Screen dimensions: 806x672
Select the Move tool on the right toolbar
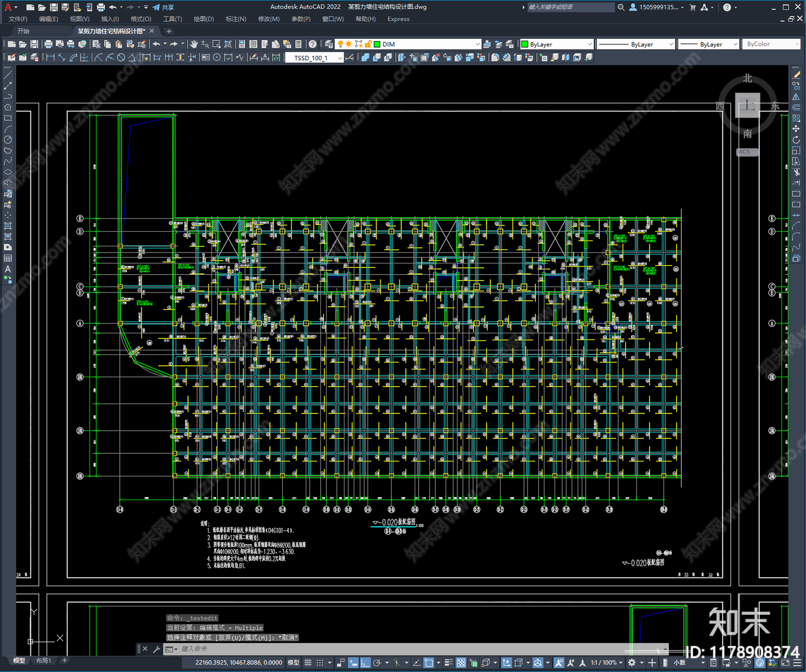click(796, 129)
